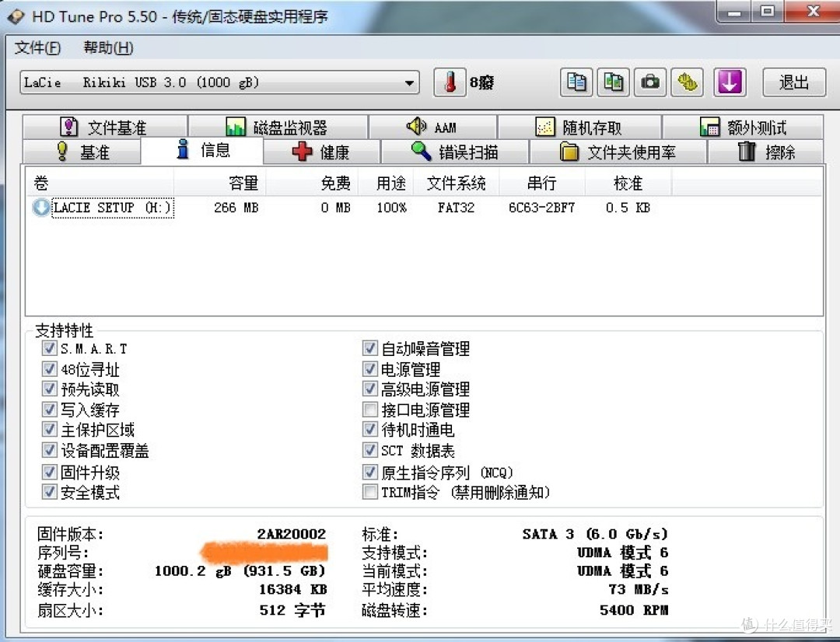
Task: Switch to the 磁盘监视器 tab
Action: [x=278, y=127]
